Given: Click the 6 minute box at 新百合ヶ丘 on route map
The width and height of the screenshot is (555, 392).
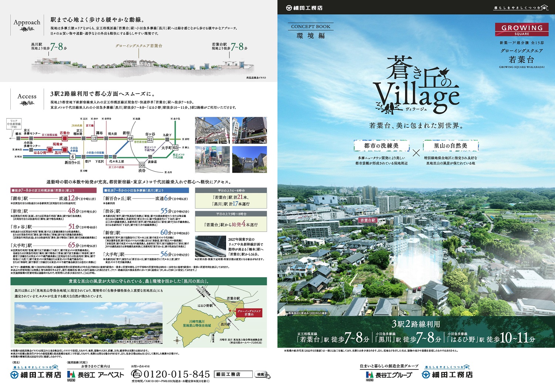Looking at the screenshot, I should pyautogui.click(x=73, y=157).
